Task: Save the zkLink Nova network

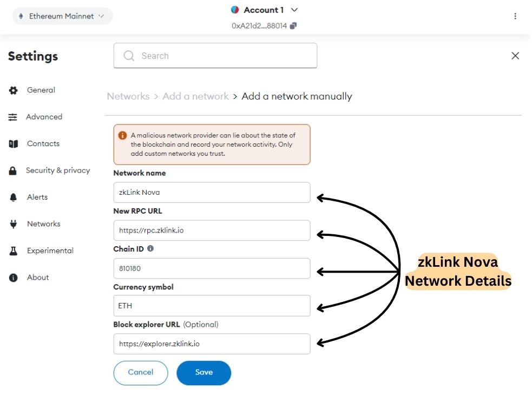Action: click(x=203, y=373)
